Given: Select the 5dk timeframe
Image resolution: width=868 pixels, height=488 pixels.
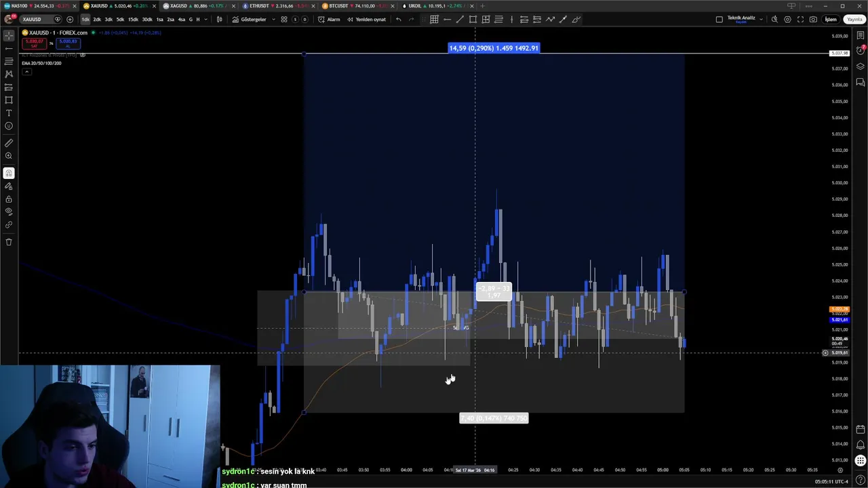Looking at the screenshot, I should point(120,19).
